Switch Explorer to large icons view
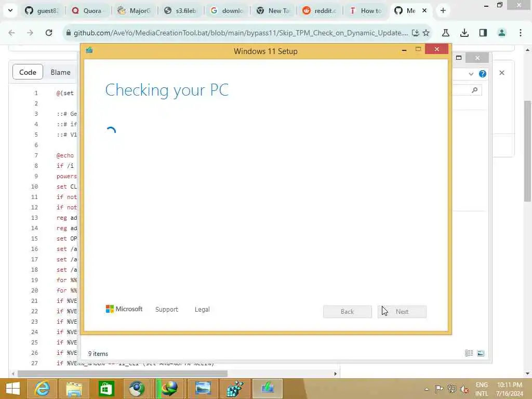Viewport: 532px width, 399px height. coord(481,353)
